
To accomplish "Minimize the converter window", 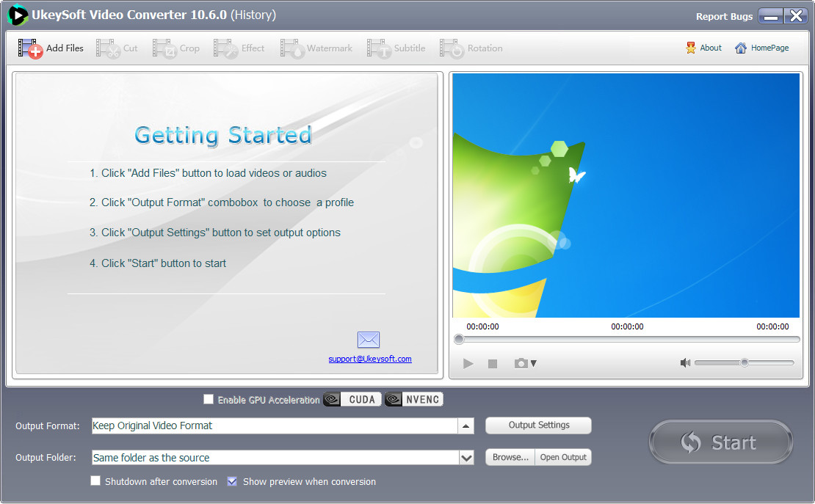I will pos(770,16).
